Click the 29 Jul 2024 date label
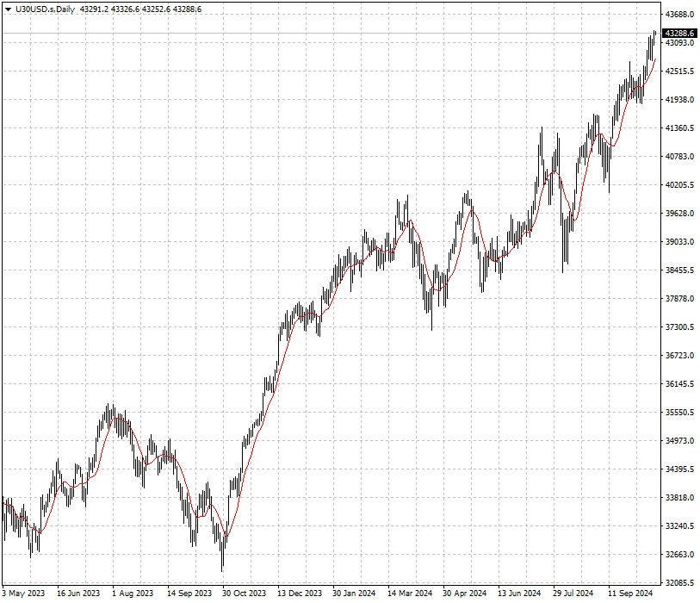 click(x=573, y=594)
